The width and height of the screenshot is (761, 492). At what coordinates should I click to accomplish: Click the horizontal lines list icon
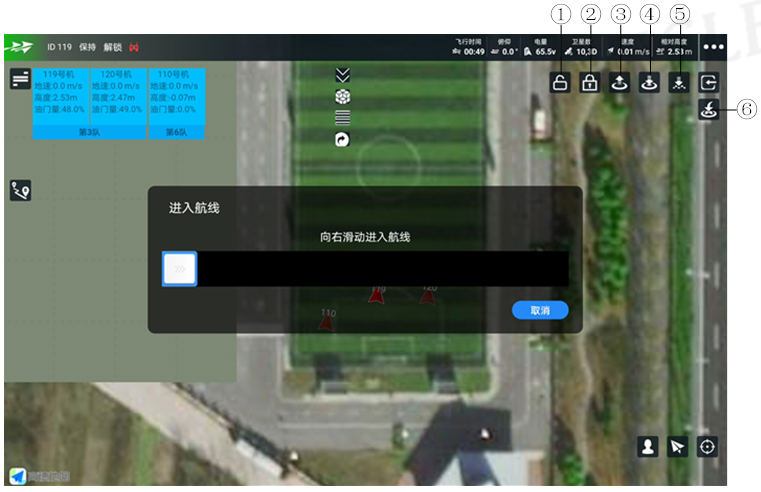click(x=343, y=117)
